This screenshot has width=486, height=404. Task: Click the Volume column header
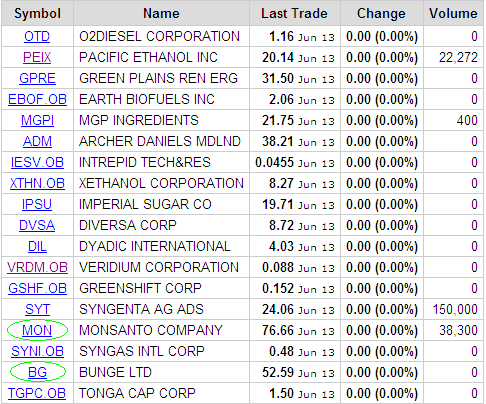[x=453, y=14]
